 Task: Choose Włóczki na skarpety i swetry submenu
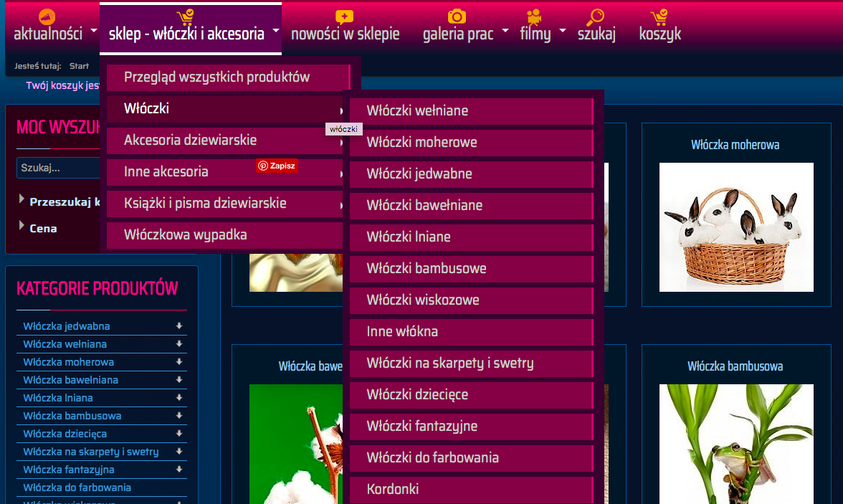coord(472,363)
